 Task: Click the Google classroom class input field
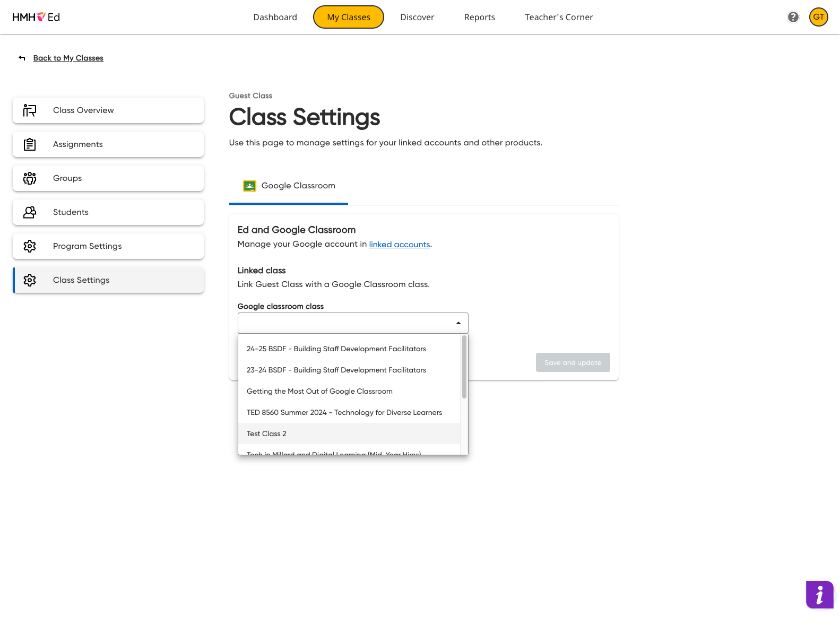353,323
